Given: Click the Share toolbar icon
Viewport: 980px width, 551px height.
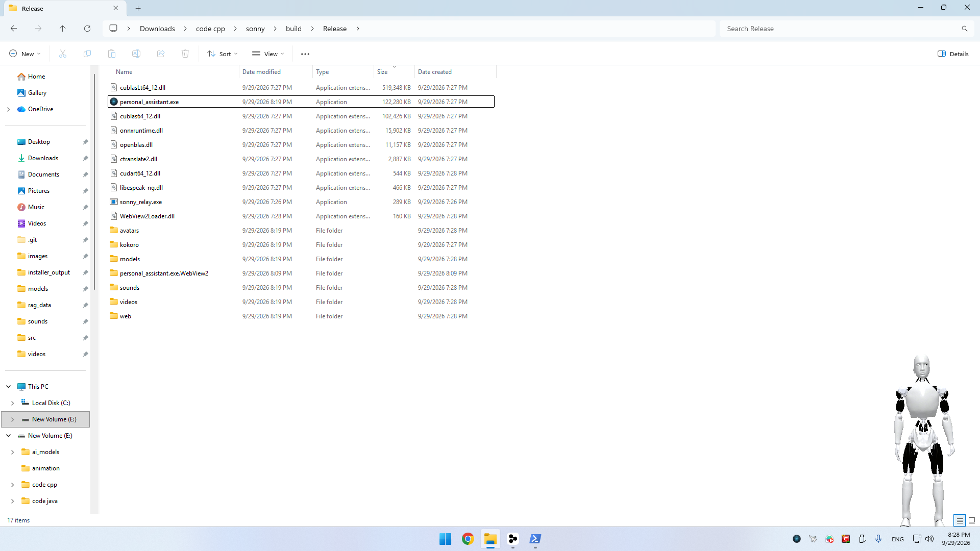Looking at the screenshot, I should [161, 54].
